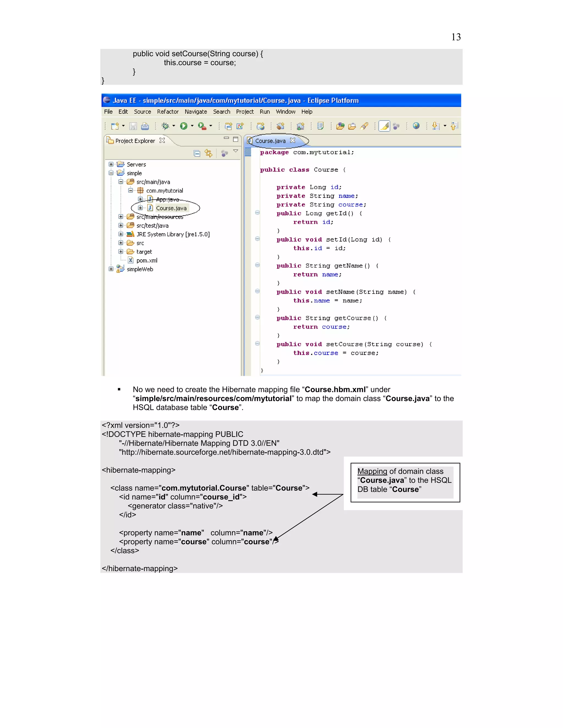Click Collapse All in Project Explorer
The width and height of the screenshot is (563, 728).
click(197, 153)
